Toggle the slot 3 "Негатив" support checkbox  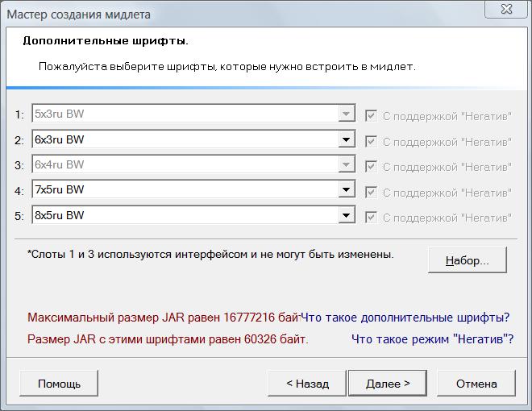click(371, 167)
